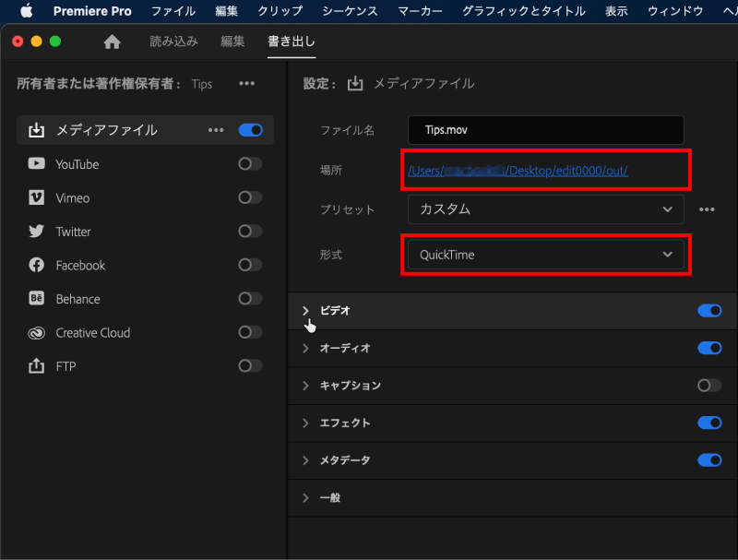The width and height of the screenshot is (738, 560).
Task: Open the グラフィックとタイトル menu
Action: click(524, 11)
